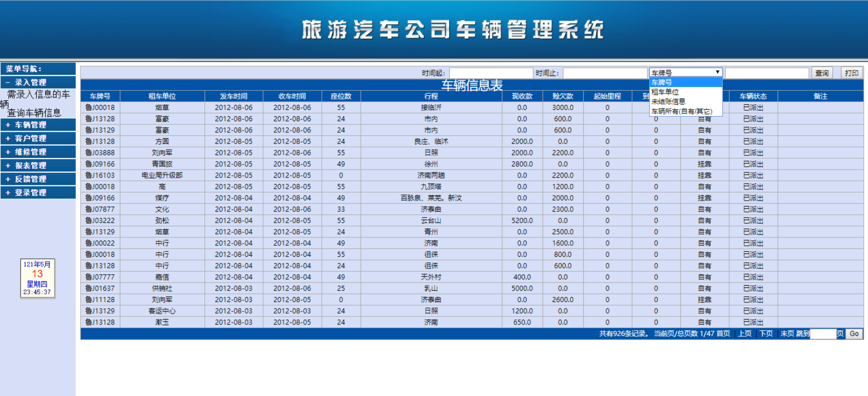The width and height of the screenshot is (868, 396).
Task: Click itinerary 天外村 cell
Action: [x=431, y=277]
